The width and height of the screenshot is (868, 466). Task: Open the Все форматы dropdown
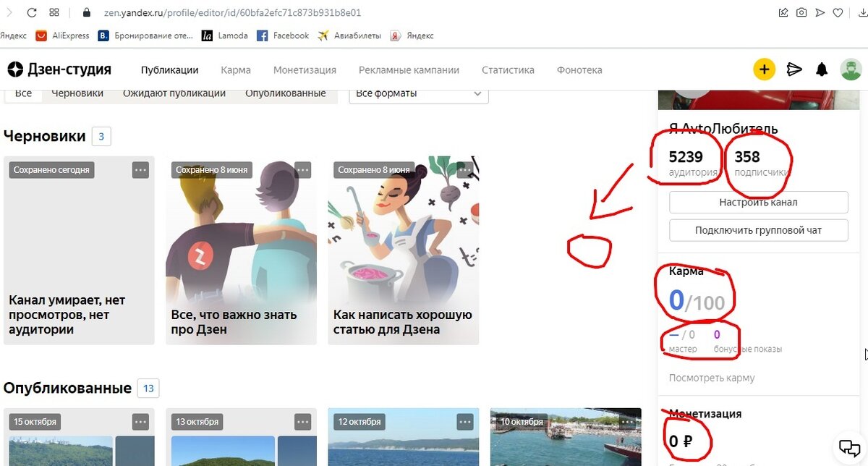pos(417,93)
